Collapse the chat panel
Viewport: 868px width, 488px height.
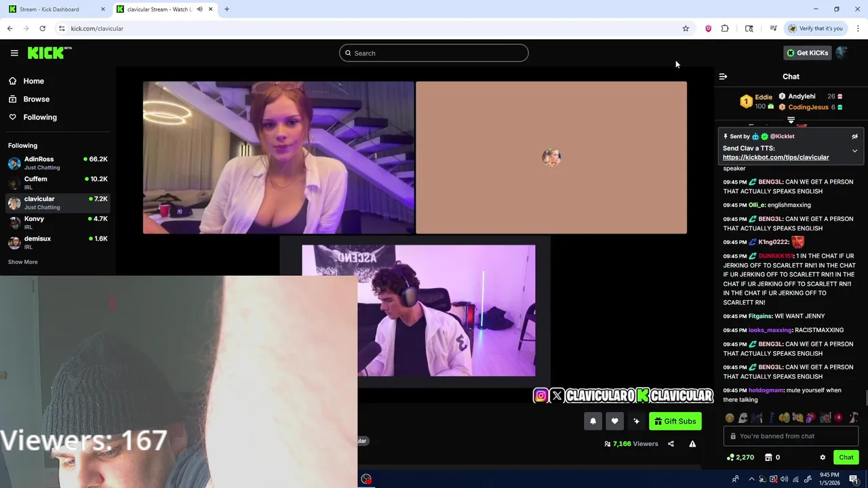point(723,77)
